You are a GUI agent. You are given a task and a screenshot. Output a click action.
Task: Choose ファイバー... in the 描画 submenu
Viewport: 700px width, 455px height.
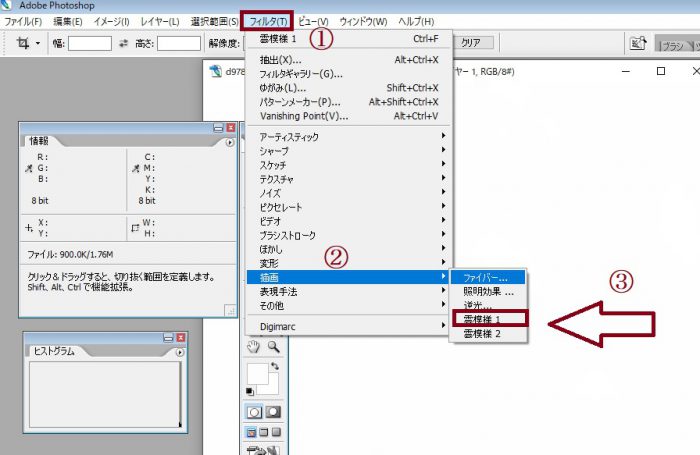(488, 278)
